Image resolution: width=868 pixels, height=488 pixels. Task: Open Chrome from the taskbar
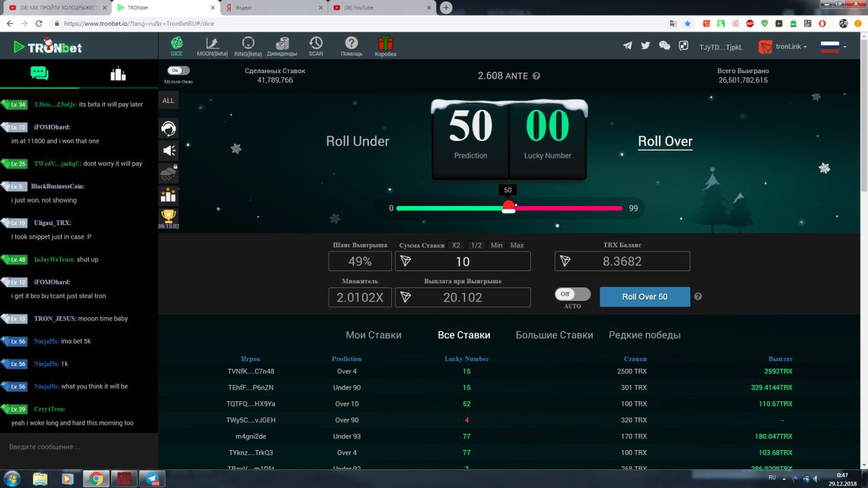pos(96,479)
